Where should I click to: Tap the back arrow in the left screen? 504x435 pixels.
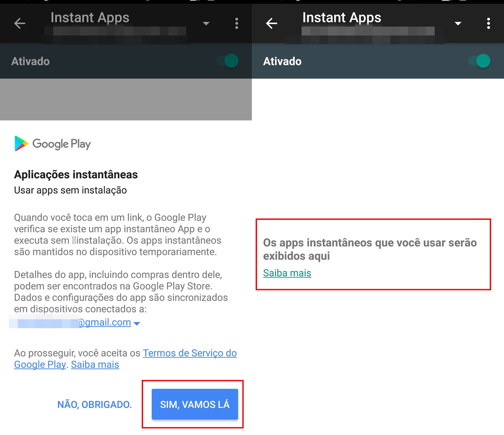pos(20,23)
